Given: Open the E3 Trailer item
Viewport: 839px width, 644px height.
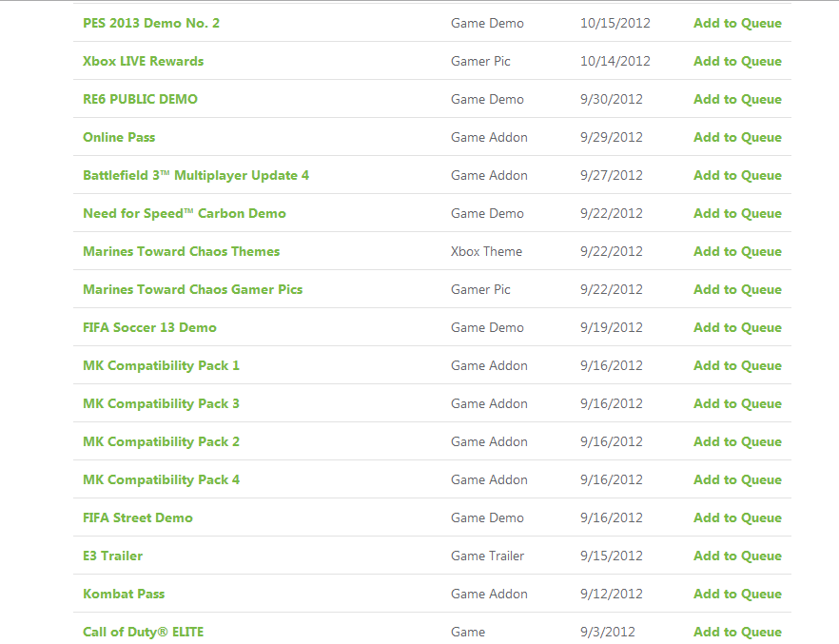Looking at the screenshot, I should (x=112, y=556).
